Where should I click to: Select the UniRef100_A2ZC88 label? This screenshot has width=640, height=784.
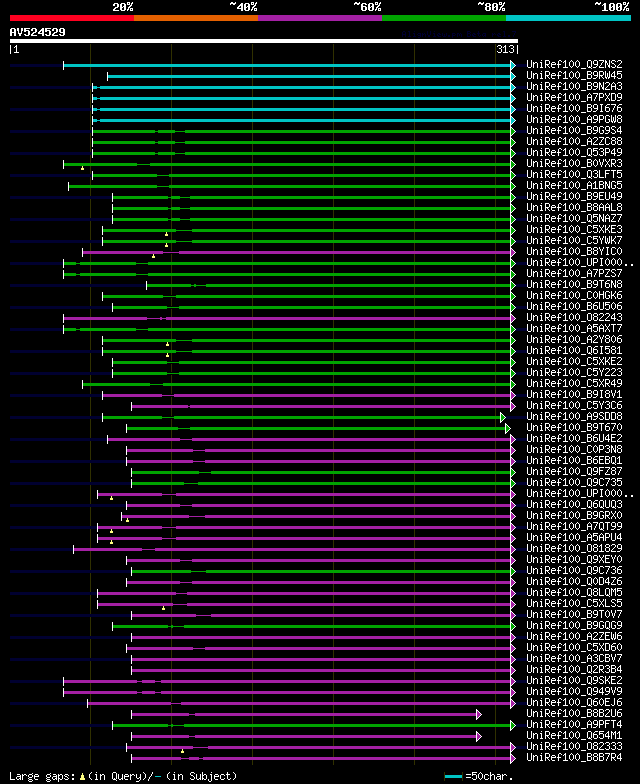[x=574, y=142]
